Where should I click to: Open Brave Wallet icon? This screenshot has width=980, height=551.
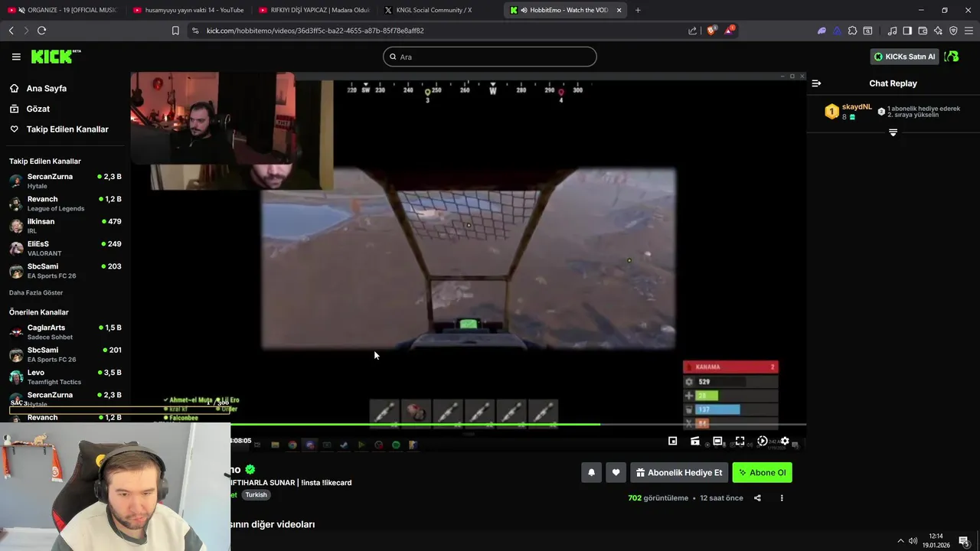coord(923,31)
